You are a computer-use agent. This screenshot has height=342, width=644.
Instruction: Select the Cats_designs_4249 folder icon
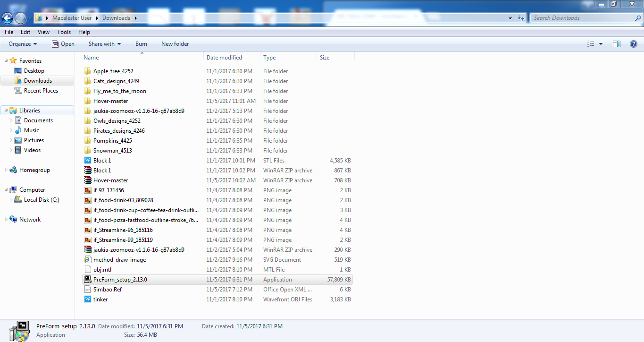coord(87,81)
